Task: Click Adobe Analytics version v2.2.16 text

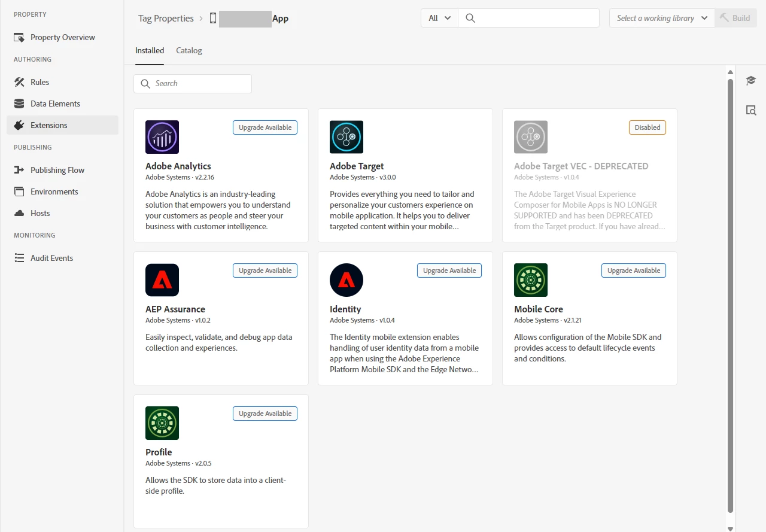Action: (205, 178)
